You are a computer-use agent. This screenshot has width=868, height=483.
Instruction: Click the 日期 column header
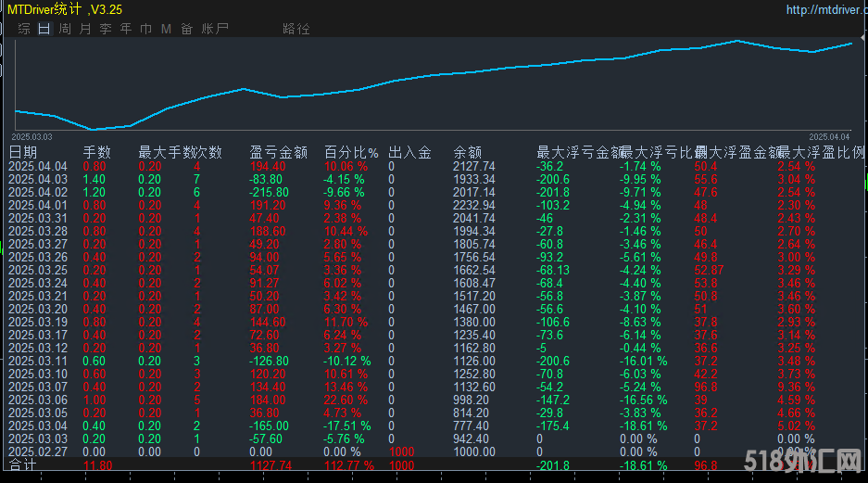point(23,152)
